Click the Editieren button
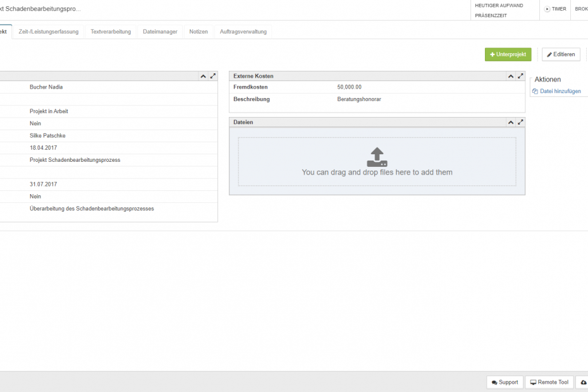This screenshot has width=588, height=392. tap(561, 54)
